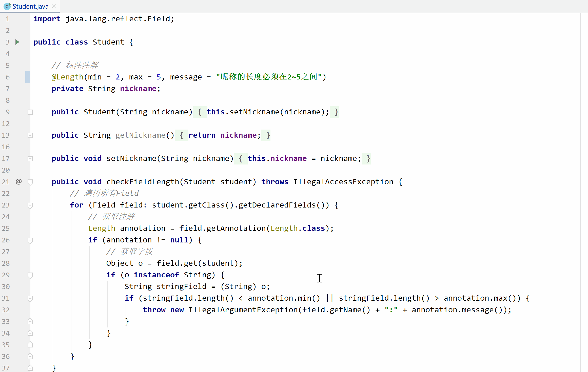Click the getDeclaredFields method call
Image resolution: width=588 pixels, height=372 pixels.
pos(277,205)
